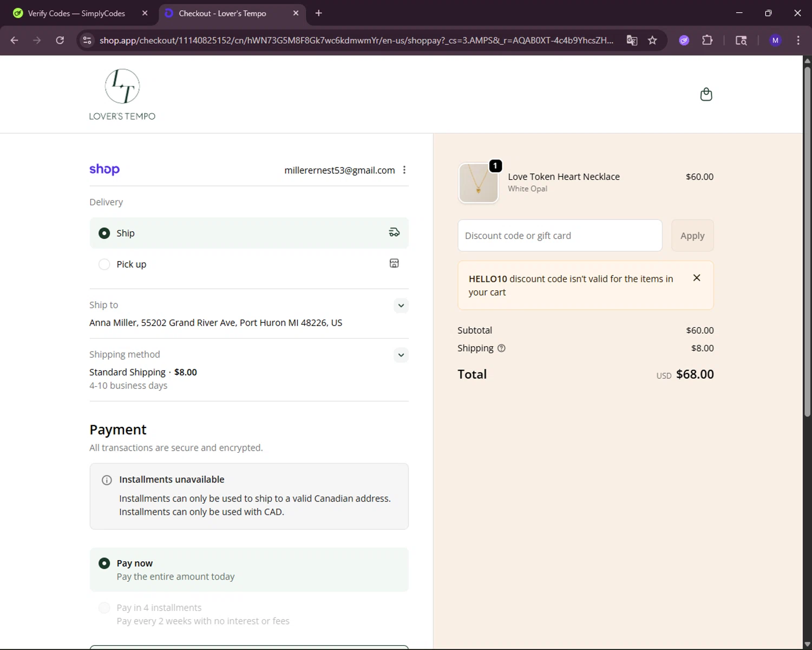Select the Pay now radio button

pyautogui.click(x=104, y=563)
